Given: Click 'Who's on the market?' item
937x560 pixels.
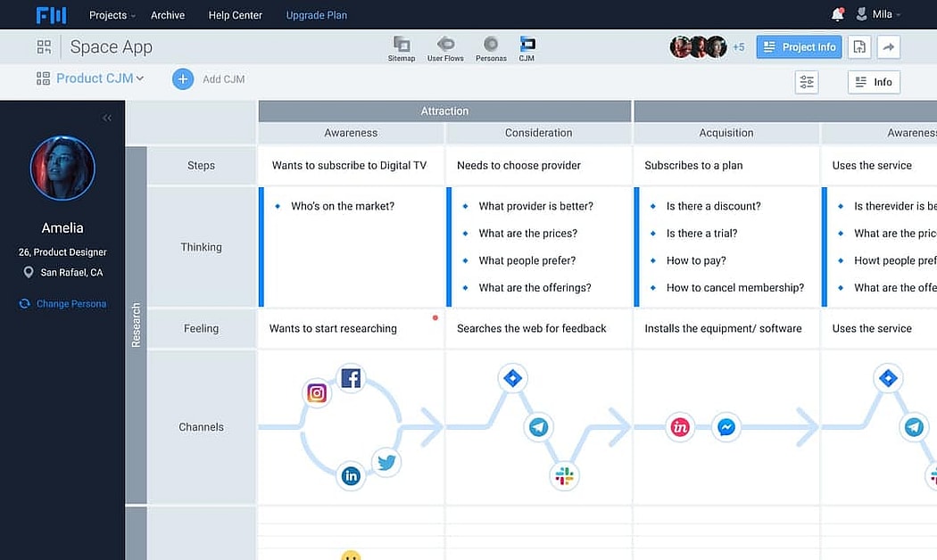Looking at the screenshot, I should point(343,206).
